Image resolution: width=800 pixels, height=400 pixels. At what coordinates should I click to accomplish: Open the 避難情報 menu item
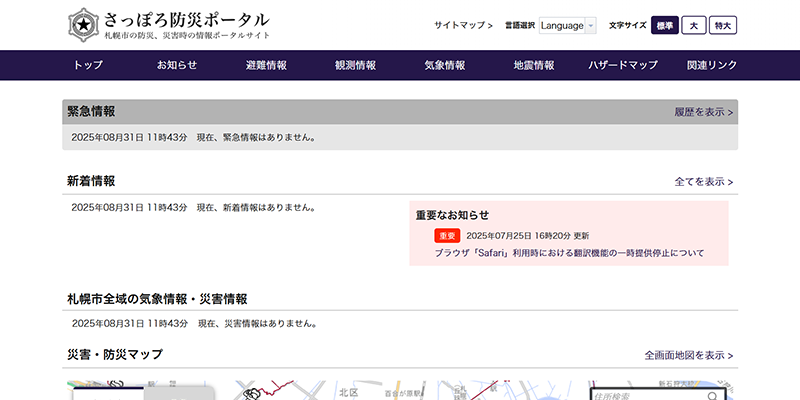click(266, 65)
